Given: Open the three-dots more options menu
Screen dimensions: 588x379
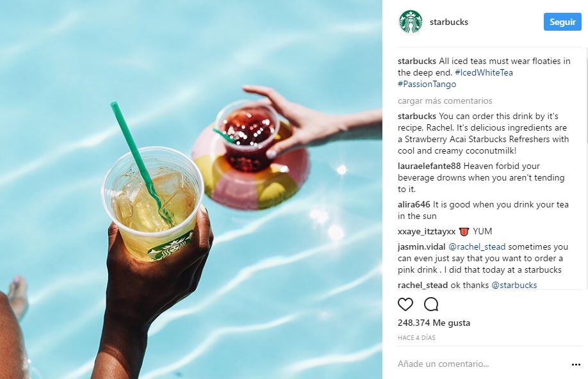Looking at the screenshot, I should (576, 364).
